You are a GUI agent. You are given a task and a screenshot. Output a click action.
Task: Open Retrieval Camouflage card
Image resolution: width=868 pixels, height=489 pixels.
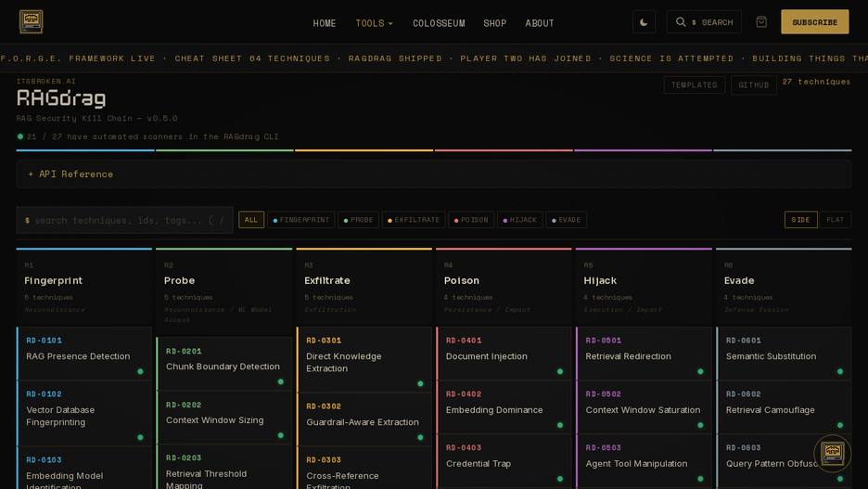(x=784, y=407)
